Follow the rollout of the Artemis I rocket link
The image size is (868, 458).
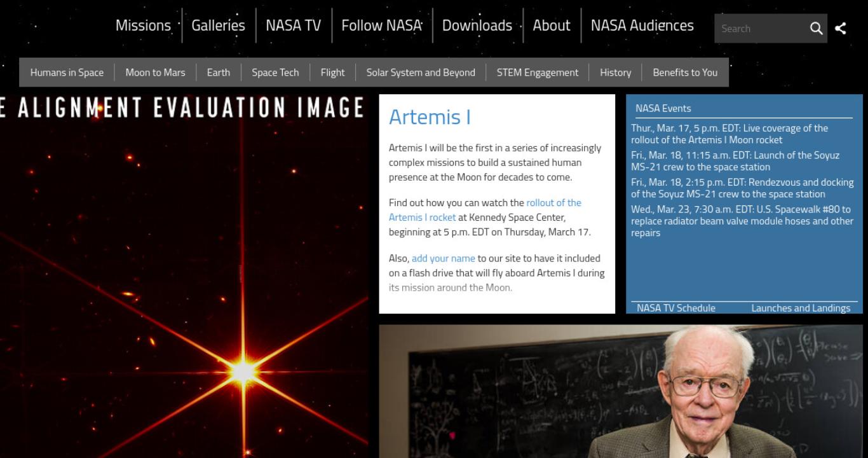(485, 210)
